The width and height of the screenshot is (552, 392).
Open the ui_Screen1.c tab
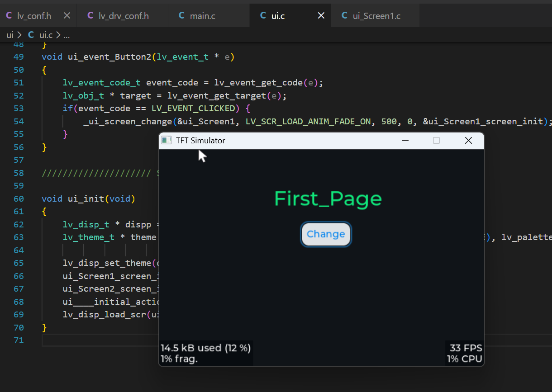(375, 16)
